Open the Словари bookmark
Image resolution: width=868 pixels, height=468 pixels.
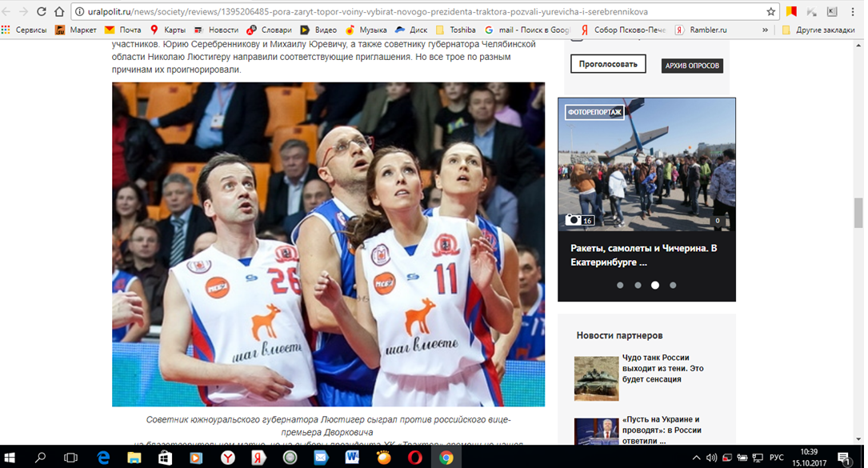pos(269,30)
